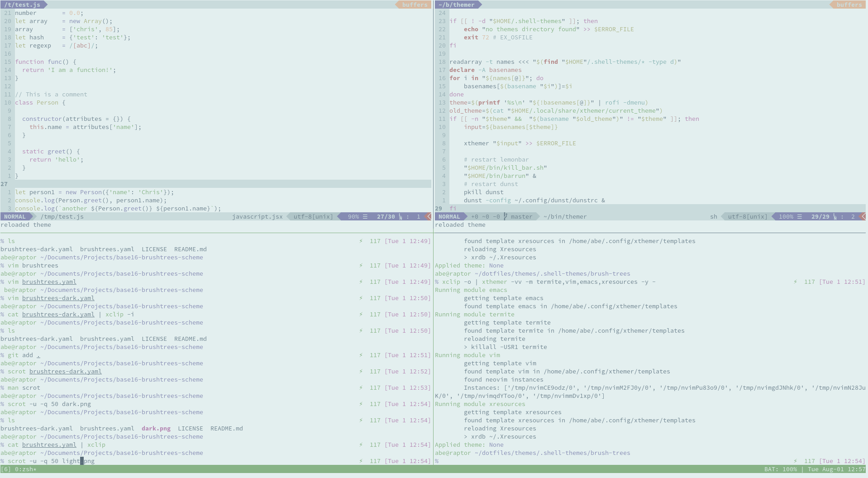
Task: Click the '> killall -USR1 termite' output line
Action: click(x=506, y=347)
